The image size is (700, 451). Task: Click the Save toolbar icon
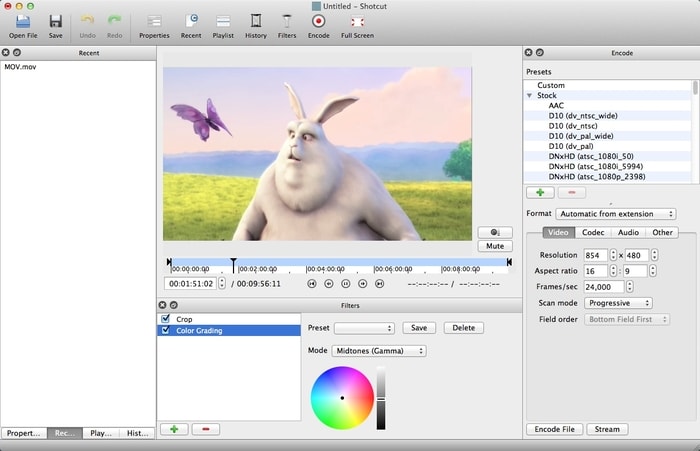click(55, 27)
